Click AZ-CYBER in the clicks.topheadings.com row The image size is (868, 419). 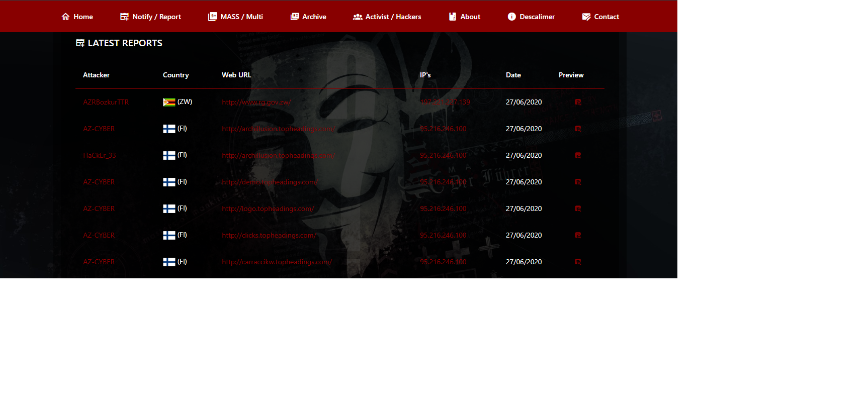[x=99, y=235]
